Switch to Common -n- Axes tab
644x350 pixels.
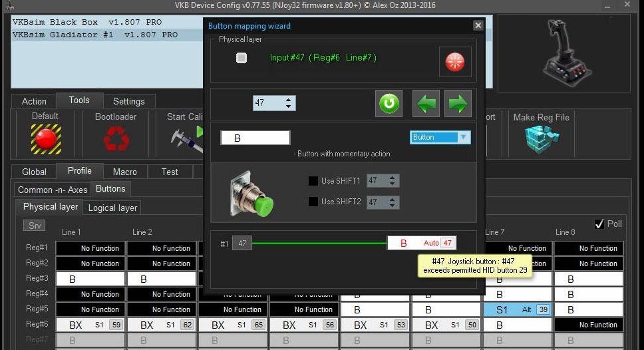point(53,190)
